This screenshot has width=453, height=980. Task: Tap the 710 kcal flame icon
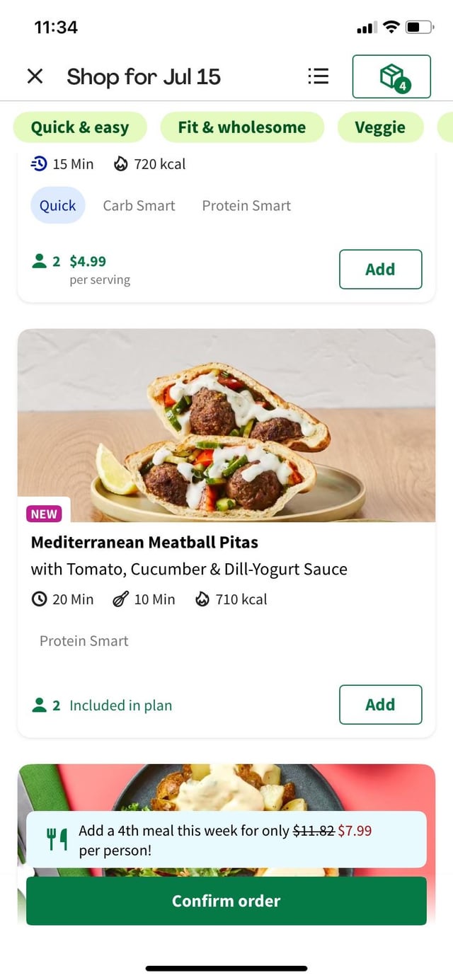[x=202, y=599]
